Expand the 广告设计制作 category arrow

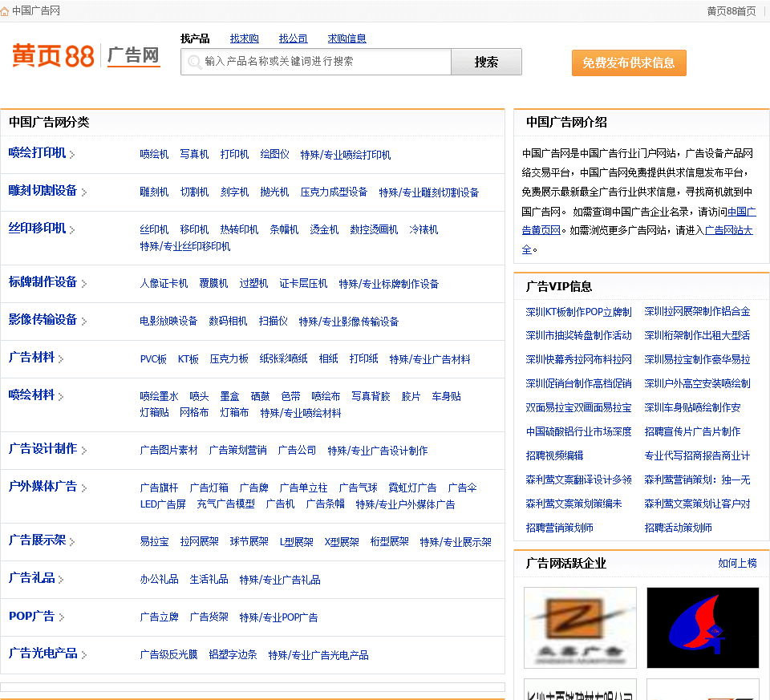pyautogui.click(x=84, y=450)
